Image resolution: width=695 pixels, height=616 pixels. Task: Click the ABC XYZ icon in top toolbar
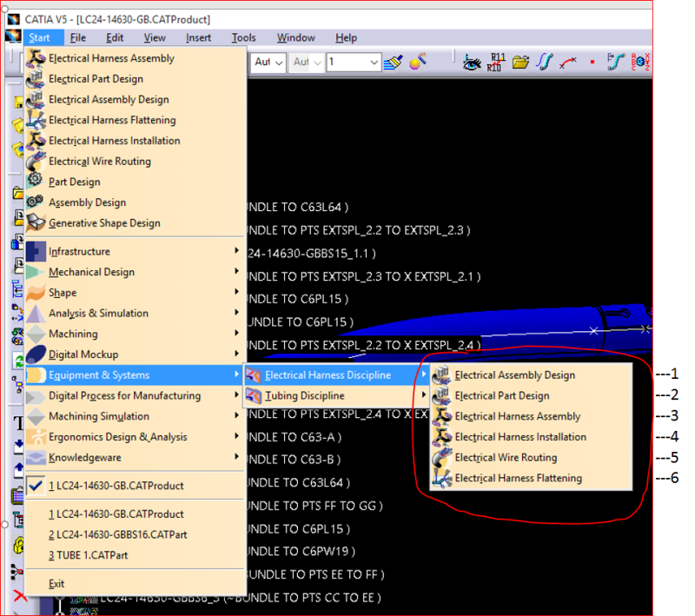coord(640,62)
